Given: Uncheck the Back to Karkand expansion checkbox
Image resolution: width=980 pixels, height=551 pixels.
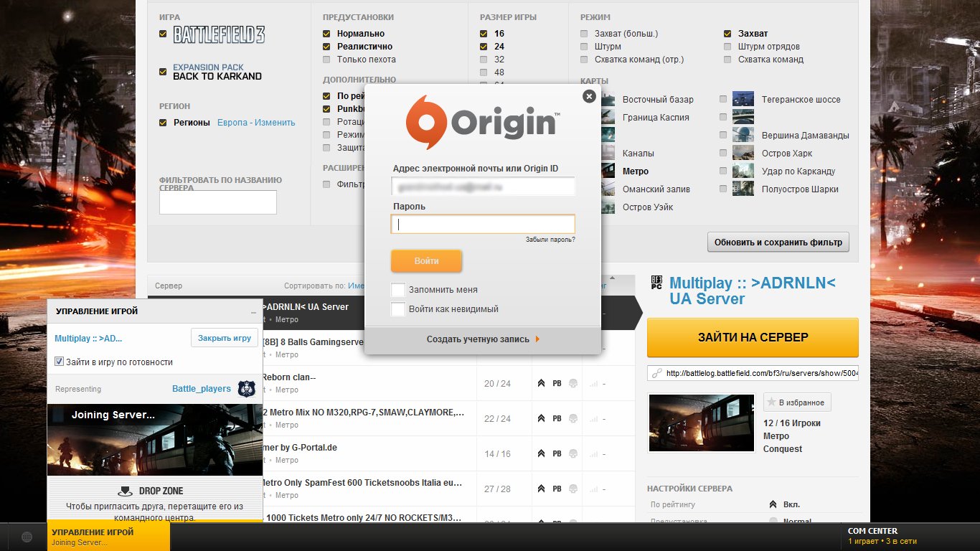Looking at the screenshot, I should coord(163,72).
